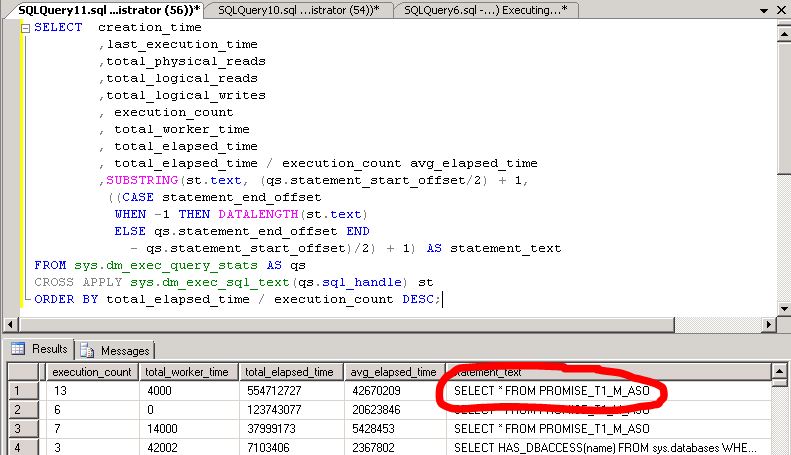Viewport: 791px width, 455px height.
Task: Click the editor horizontal scrollbar thumb
Action: (347, 324)
